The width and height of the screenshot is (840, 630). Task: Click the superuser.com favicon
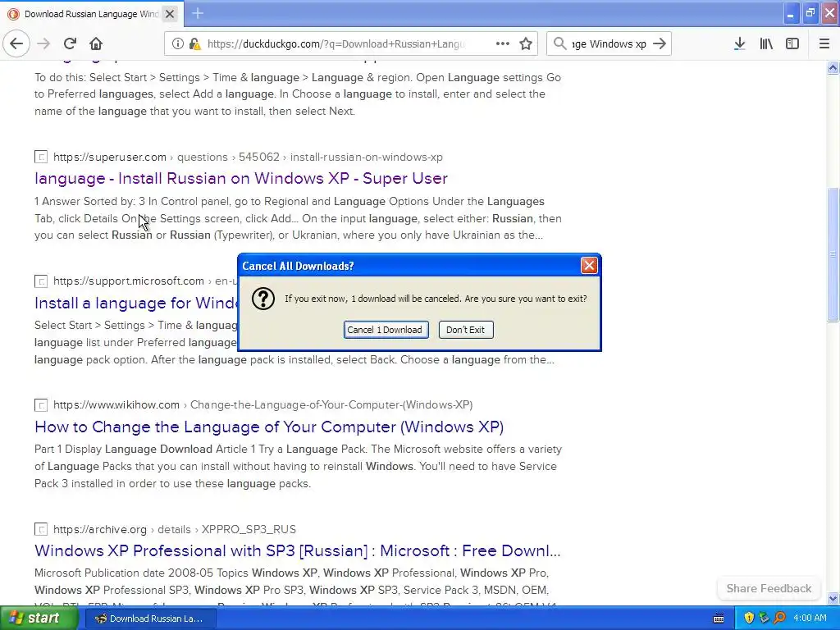tap(41, 157)
